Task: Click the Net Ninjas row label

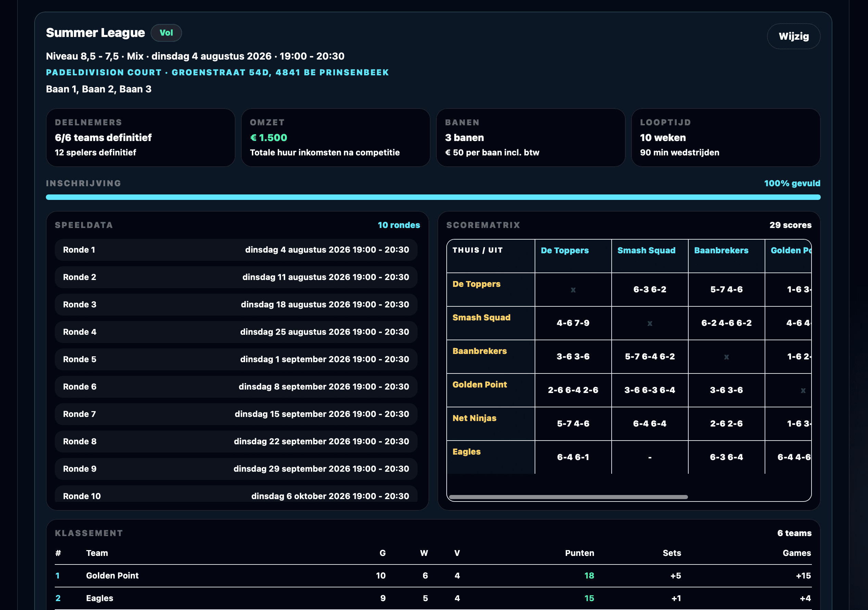Action: point(474,418)
